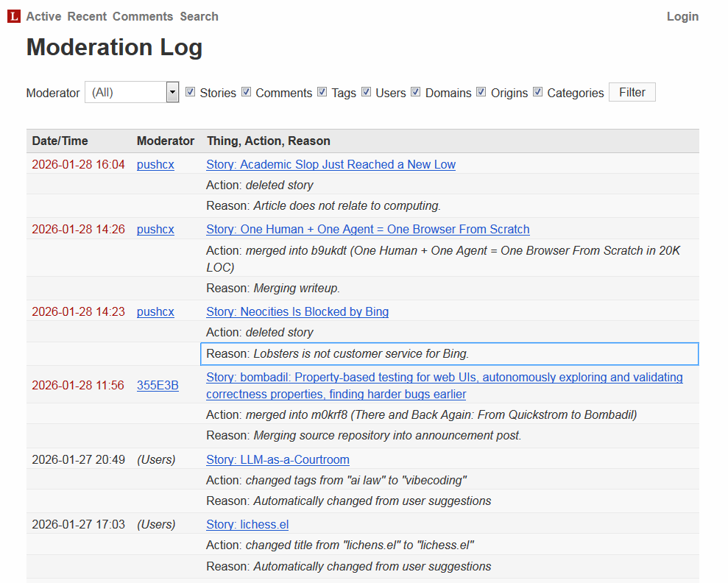Uncheck the Comments checkbox
Screen dimensions: 728x583
pyautogui.click(x=246, y=92)
